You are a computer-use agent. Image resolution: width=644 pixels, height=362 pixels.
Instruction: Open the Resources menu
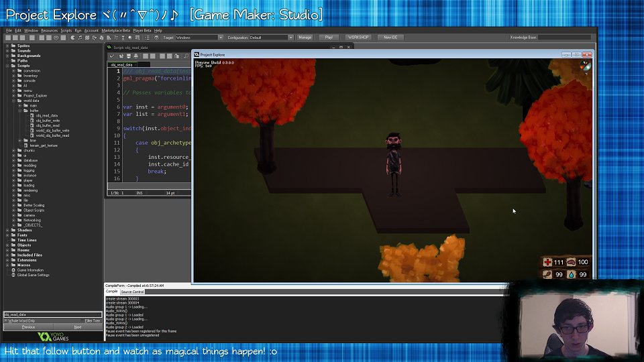(49, 30)
